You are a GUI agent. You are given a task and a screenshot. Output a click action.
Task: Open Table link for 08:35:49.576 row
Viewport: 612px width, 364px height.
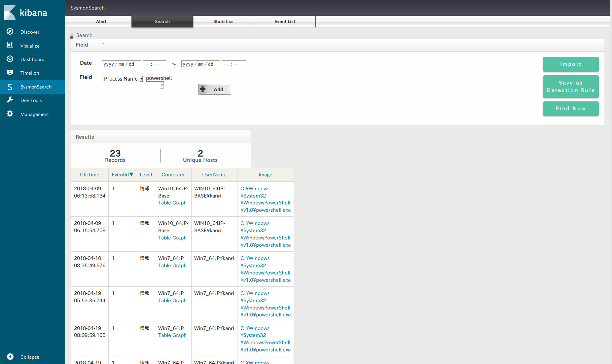tap(164, 266)
